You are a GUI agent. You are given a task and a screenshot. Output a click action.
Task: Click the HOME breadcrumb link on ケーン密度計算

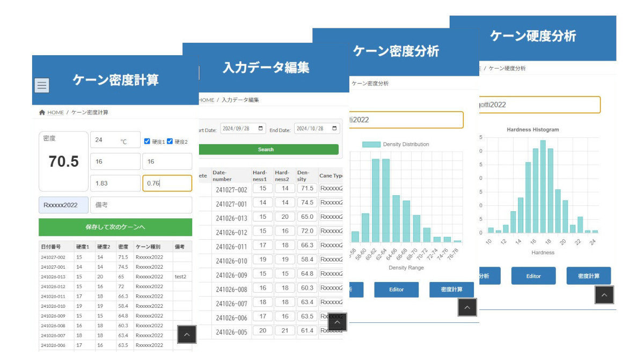click(x=55, y=113)
